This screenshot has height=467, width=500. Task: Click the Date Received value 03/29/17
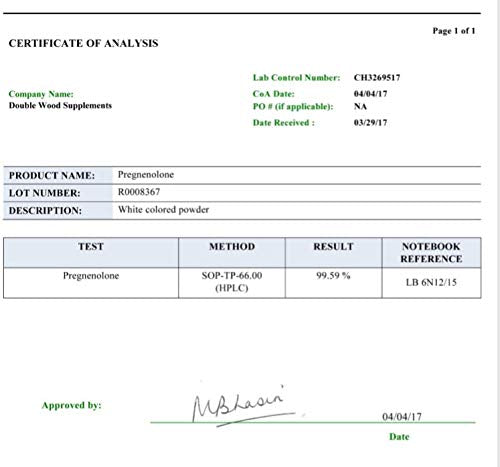coord(370,123)
